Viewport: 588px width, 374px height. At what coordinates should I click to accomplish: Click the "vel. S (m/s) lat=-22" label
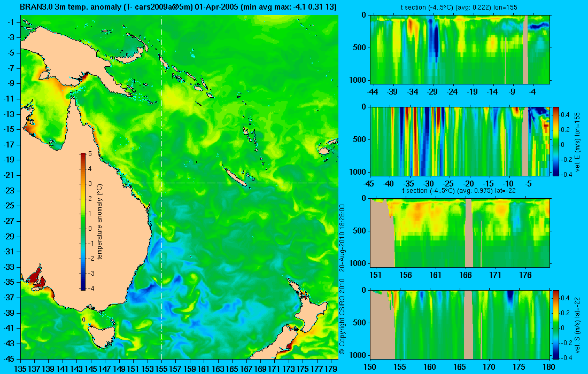pos(577,324)
